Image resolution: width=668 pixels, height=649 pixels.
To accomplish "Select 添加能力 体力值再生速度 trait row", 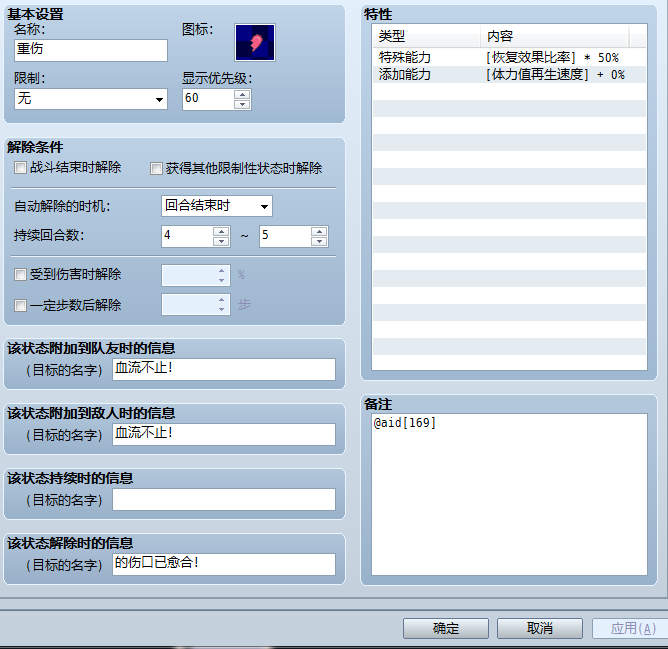I will point(510,75).
